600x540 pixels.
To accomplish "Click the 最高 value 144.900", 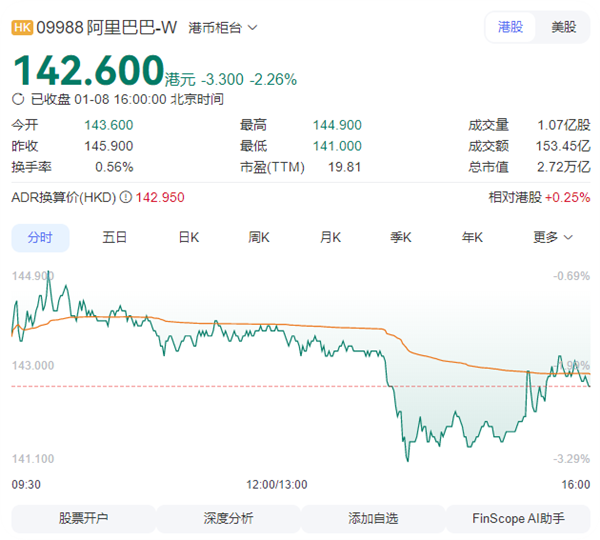I will point(337,125).
